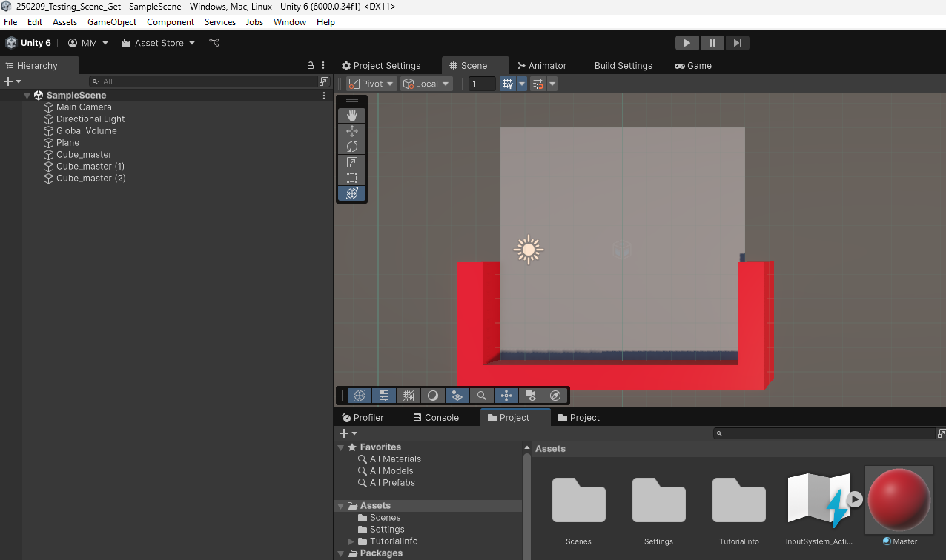The height and width of the screenshot is (560, 946).
Task: Select the Rotate tool
Action: point(352,147)
